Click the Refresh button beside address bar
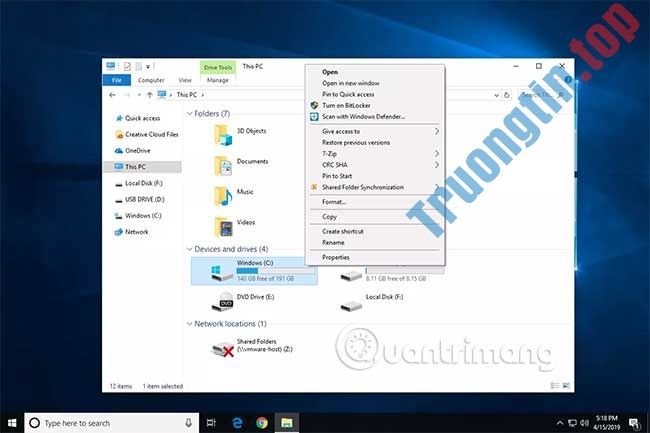Viewport: 650px width, 433px height. click(x=506, y=95)
